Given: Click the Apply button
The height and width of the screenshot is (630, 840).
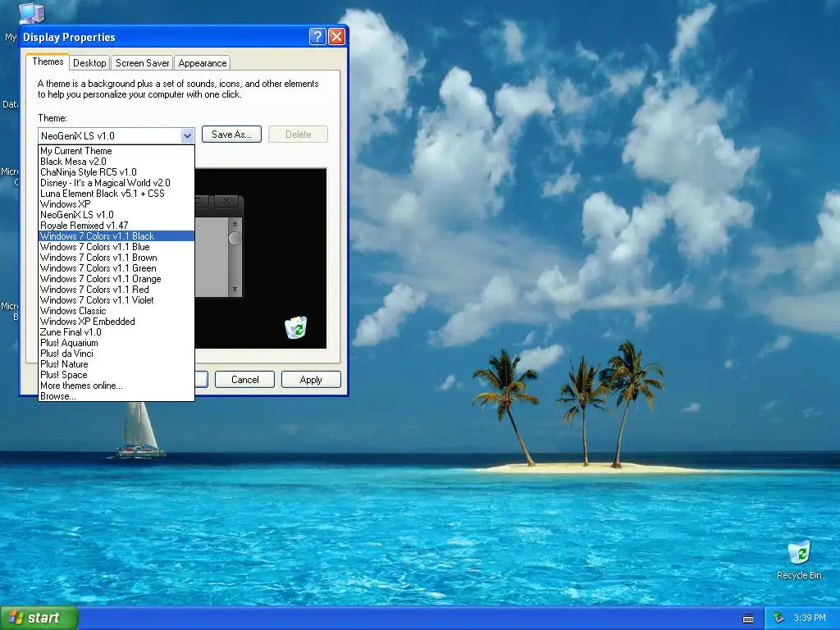Looking at the screenshot, I should [311, 379].
